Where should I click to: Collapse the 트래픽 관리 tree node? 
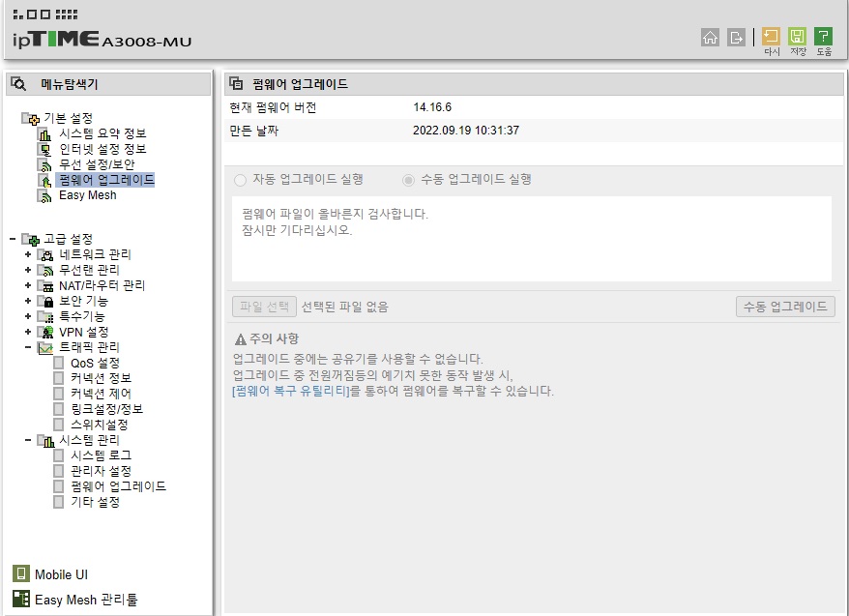tap(28, 347)
